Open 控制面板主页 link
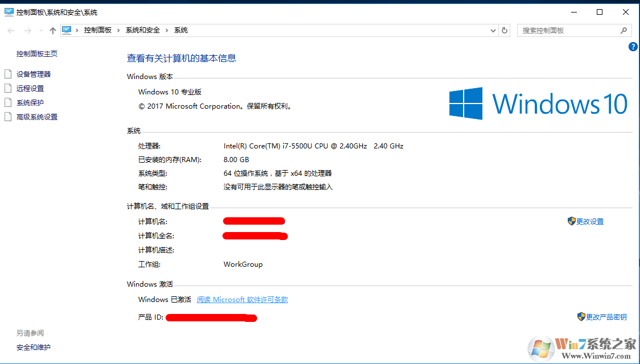 37,53
